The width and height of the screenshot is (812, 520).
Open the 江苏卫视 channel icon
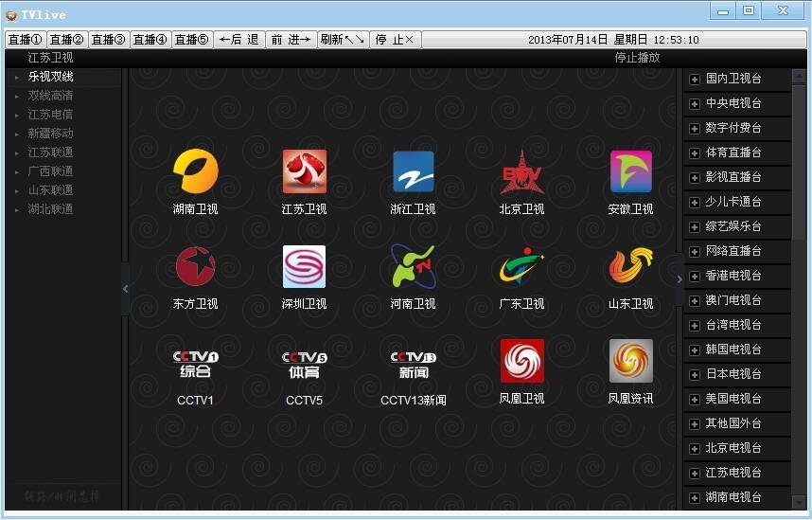click(x=304, y=171)
